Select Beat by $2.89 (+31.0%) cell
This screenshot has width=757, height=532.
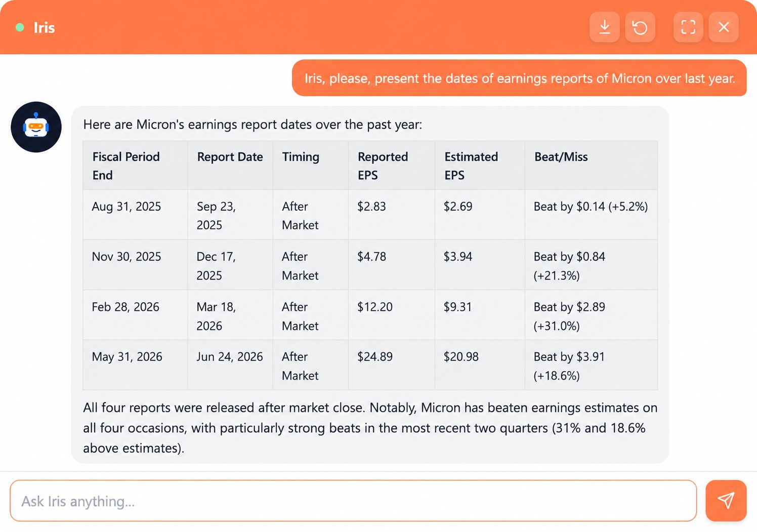[x=591, y=315]
